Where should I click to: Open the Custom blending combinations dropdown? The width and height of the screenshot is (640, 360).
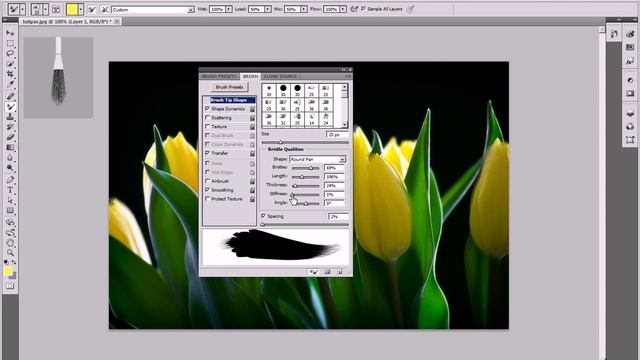(x=191, y=9)
